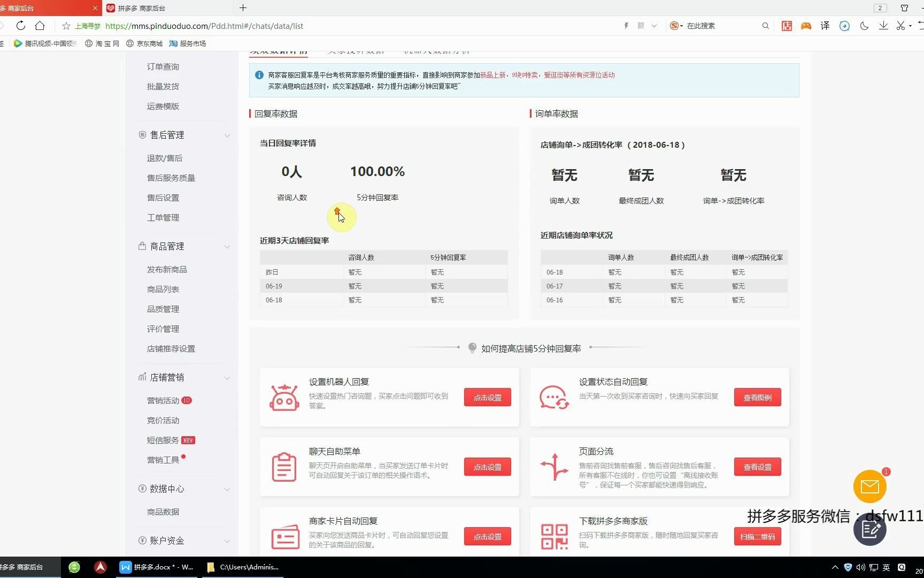Click 点击设置 for 设置机器人回复

(487, 397)
